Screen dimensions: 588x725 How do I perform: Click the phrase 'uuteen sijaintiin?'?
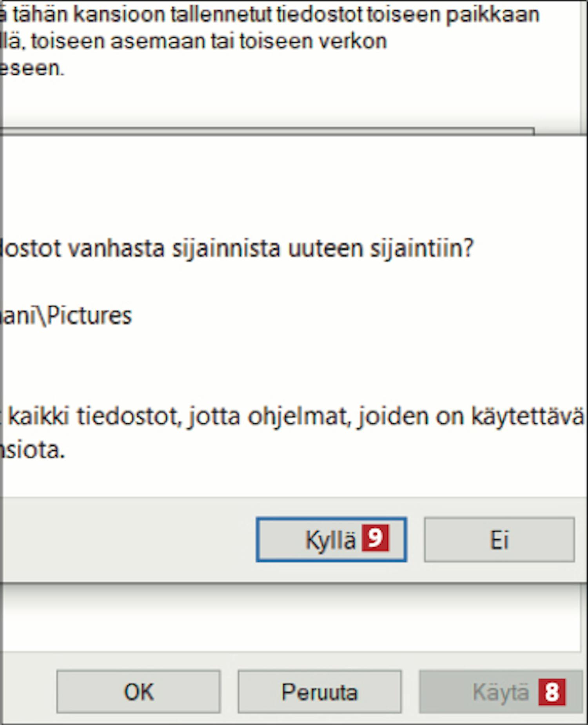381,248
